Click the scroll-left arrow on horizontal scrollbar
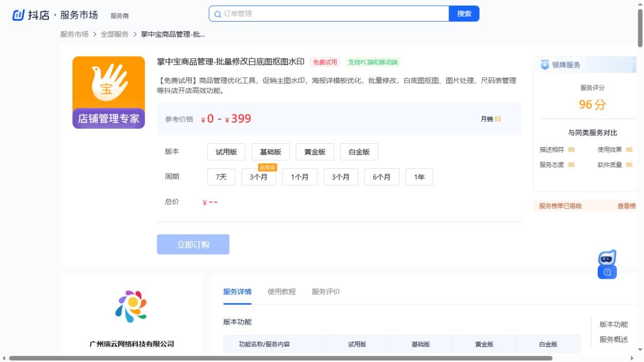 coord(4,358)
